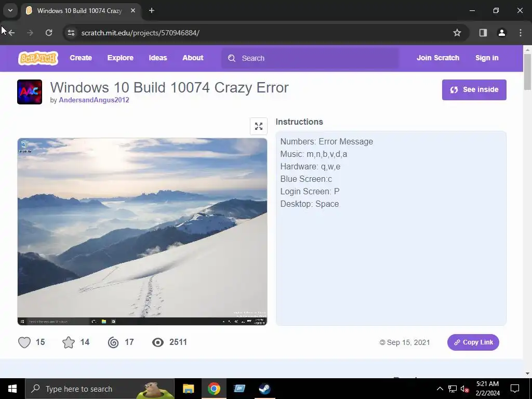Open the About page
Viewport: 532px width, 399px height.
pyautogui.click(x=193, y=58)
